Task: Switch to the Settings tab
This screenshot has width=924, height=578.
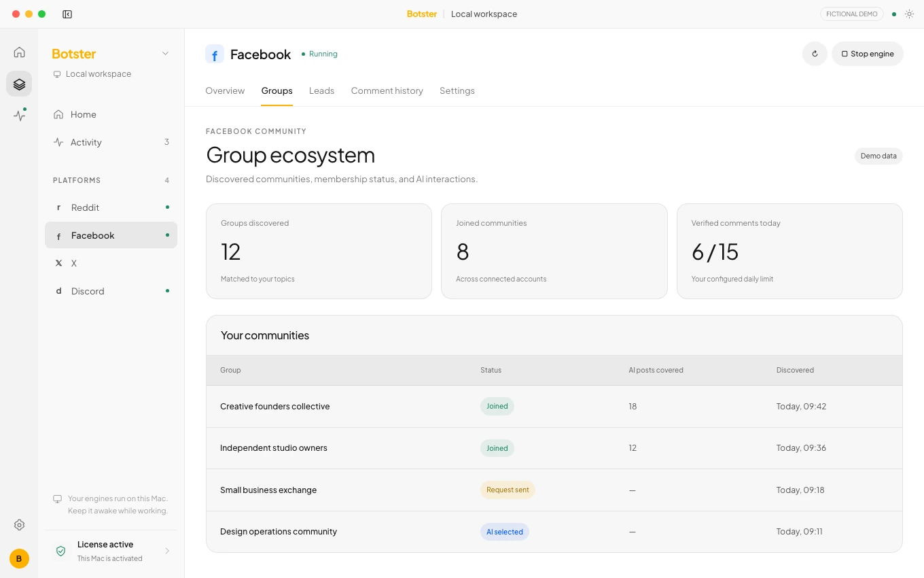Action: click(457, 90)
